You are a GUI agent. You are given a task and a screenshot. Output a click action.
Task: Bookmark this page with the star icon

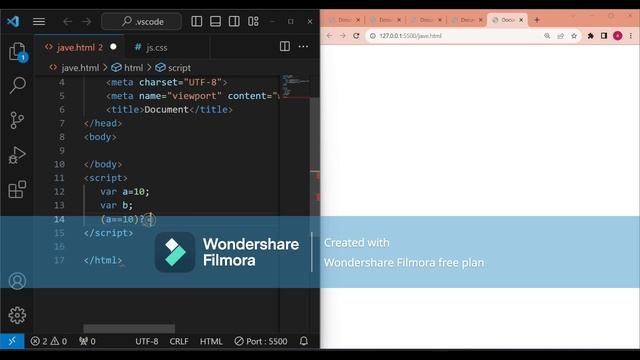pos(574,36)
